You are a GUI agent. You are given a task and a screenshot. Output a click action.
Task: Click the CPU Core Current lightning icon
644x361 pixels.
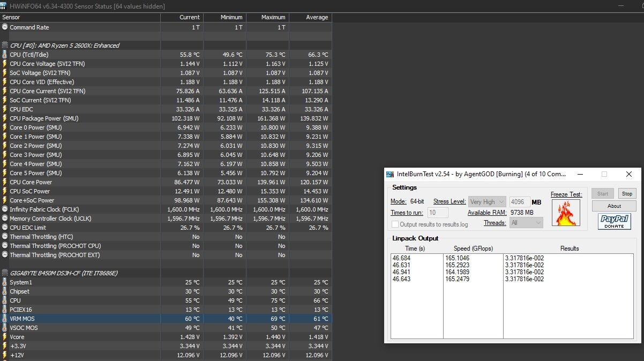pos(5,91)
